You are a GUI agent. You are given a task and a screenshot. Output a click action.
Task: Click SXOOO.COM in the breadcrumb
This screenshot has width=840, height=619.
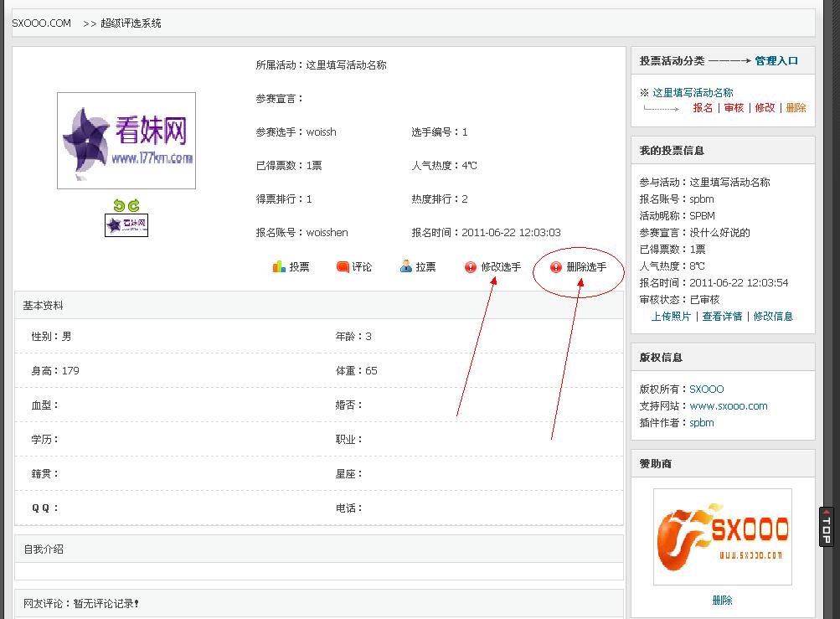click(x=42, y=23)
